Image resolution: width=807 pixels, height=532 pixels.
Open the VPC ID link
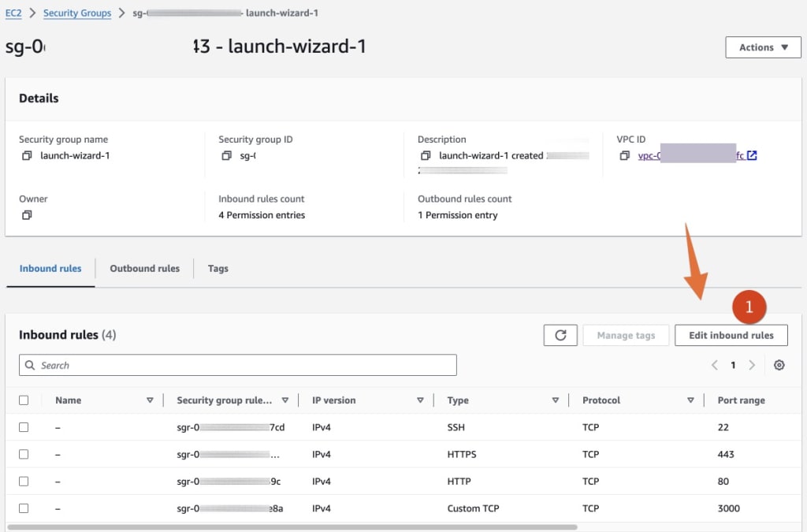[690, 155]
